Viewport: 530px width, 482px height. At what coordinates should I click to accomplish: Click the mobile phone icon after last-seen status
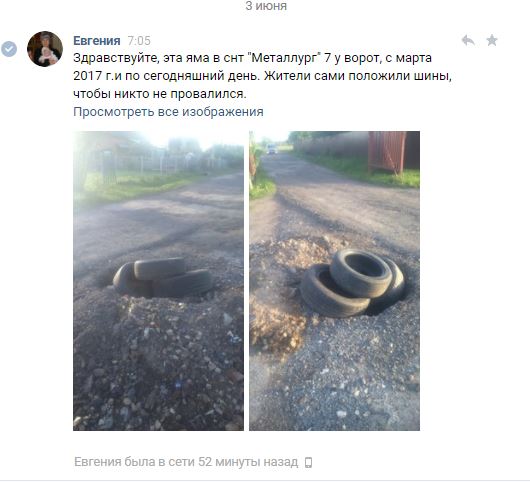pyautogui.click(x=308, y=462)
